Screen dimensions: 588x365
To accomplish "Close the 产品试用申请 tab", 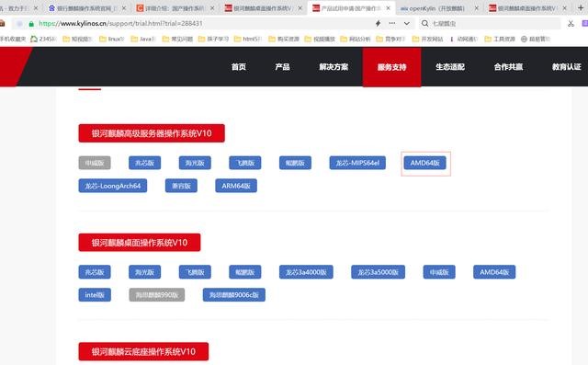I will 388,8.
